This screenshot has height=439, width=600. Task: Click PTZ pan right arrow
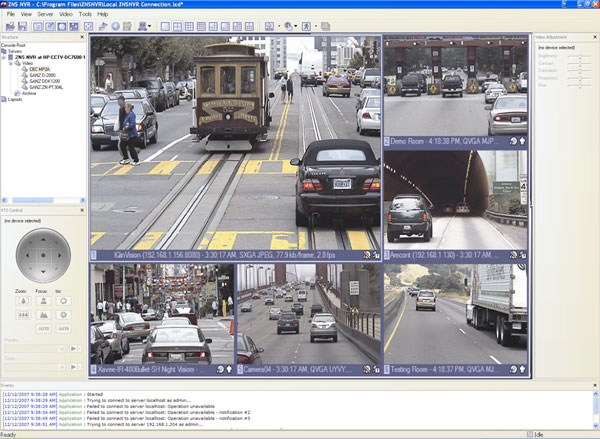point(59,255)
